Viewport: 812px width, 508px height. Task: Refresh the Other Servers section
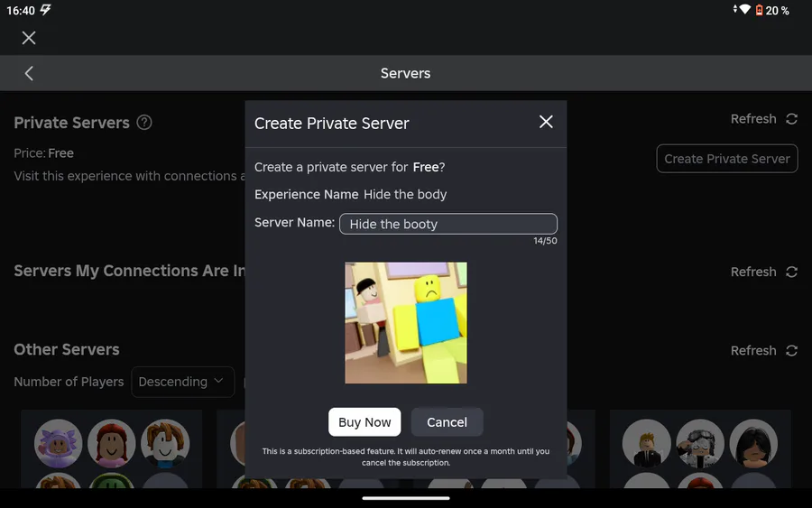pos(753,351)
